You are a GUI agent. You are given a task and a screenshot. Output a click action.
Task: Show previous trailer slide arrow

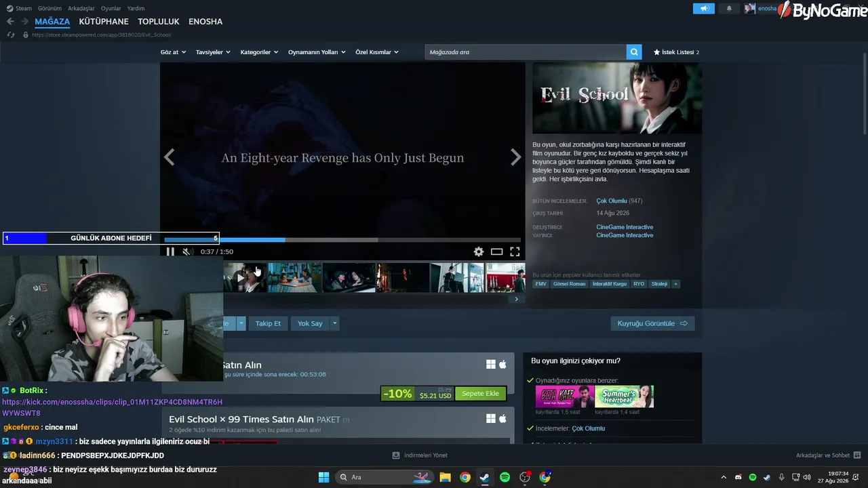pos(170,157)
